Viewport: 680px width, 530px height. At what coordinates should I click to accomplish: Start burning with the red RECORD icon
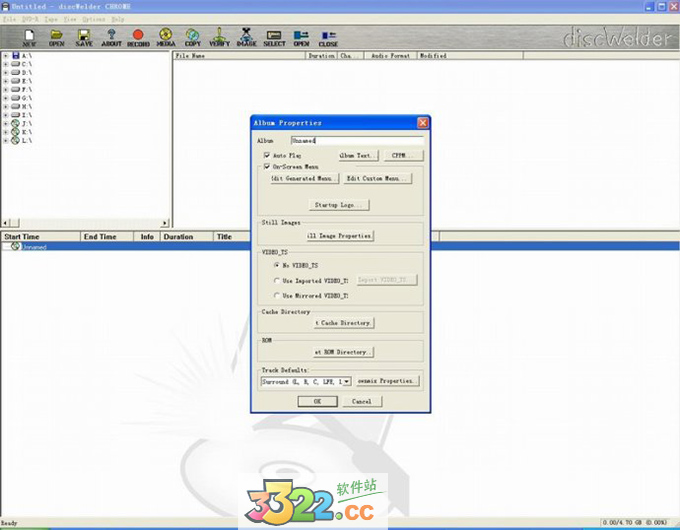(138, 37)
